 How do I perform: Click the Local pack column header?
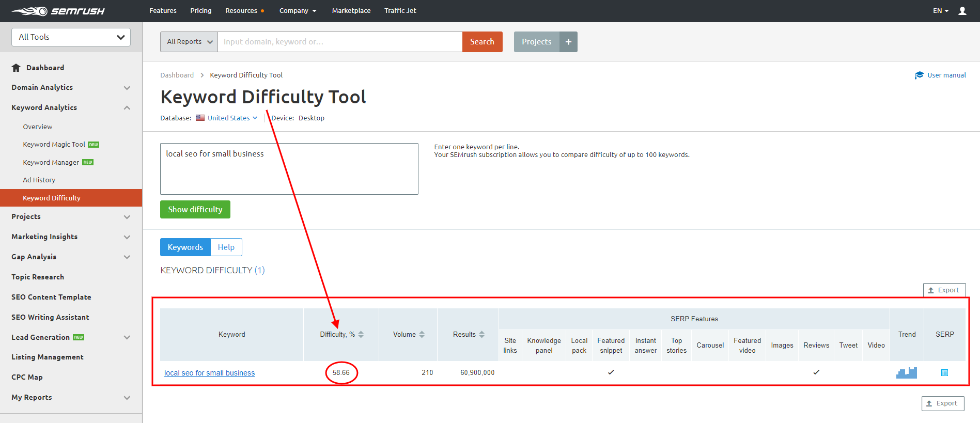click(x=579, y=346)
